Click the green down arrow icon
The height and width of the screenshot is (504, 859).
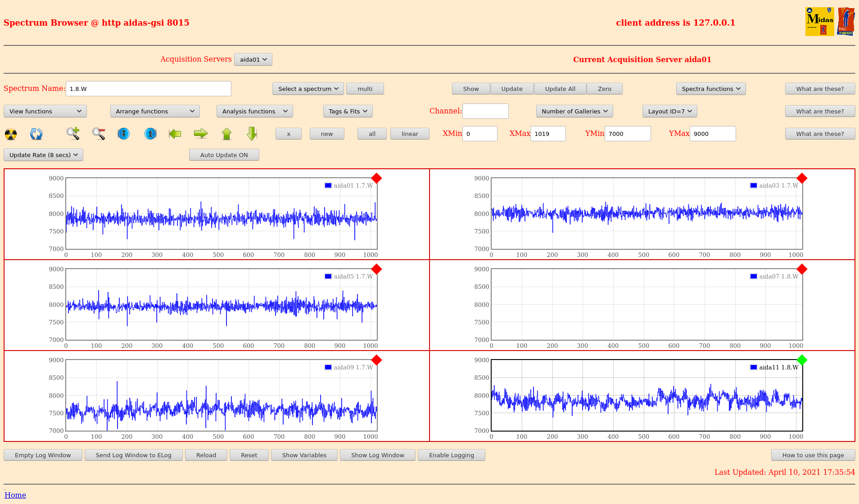coord(252,134)
